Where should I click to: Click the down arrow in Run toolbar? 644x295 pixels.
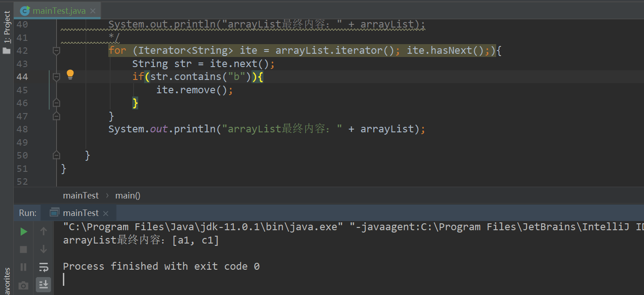coord(44,249)
